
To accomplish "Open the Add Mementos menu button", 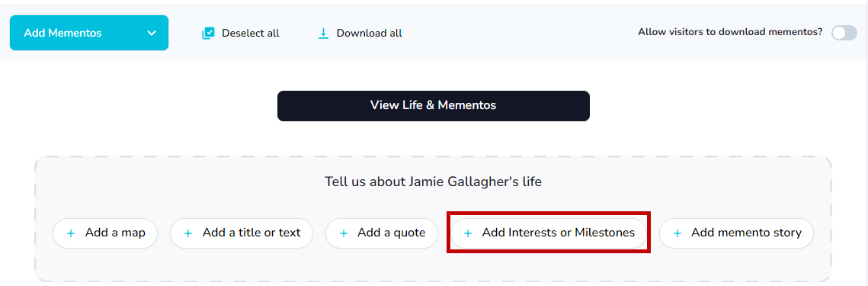I will 89,33.
